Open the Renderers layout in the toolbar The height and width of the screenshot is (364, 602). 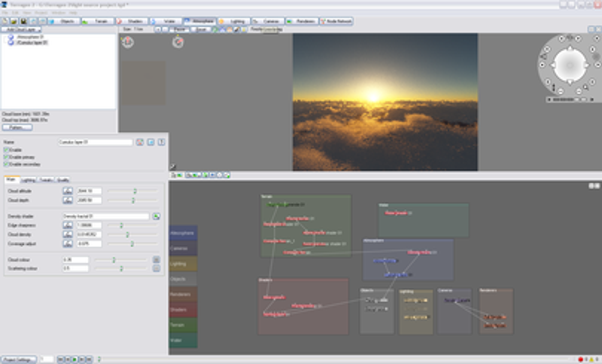[302, 22]
